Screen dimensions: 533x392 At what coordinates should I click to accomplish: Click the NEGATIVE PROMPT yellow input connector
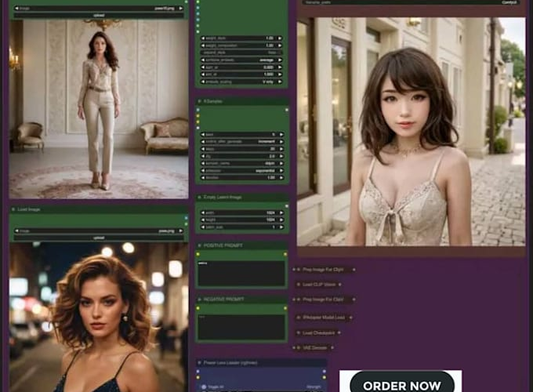[x=198, y=307]
